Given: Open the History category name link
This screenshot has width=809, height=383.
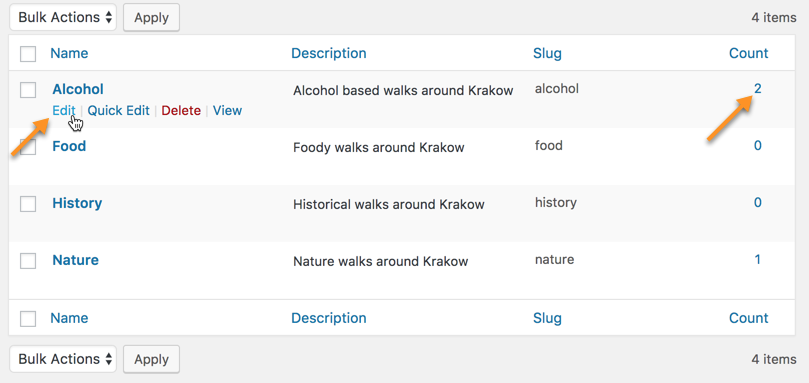Looking at the screenshot, I should [x=77, y=203].
